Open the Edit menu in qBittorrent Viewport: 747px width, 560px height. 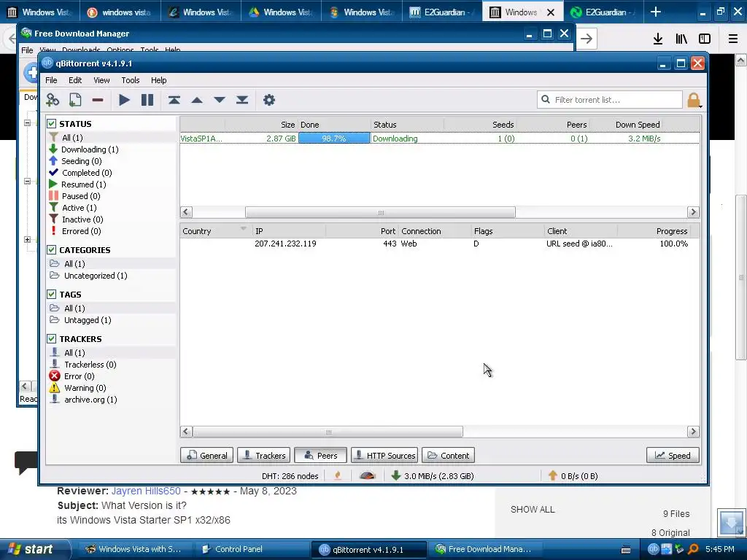point(75,80)
